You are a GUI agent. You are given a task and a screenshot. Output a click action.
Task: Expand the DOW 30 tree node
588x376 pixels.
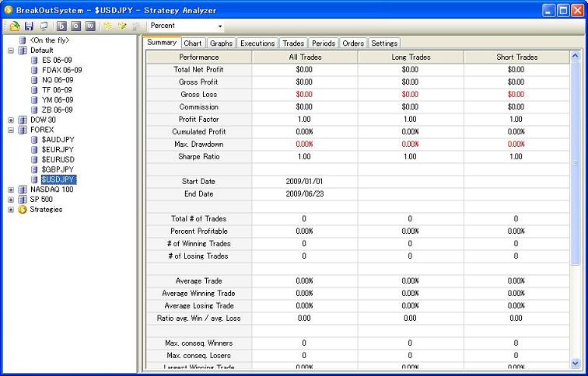click(11, 120)
